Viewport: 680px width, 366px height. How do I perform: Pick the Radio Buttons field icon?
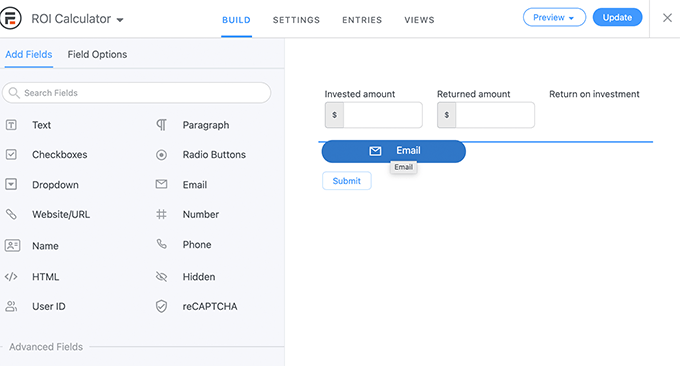[x=161, y=155]
